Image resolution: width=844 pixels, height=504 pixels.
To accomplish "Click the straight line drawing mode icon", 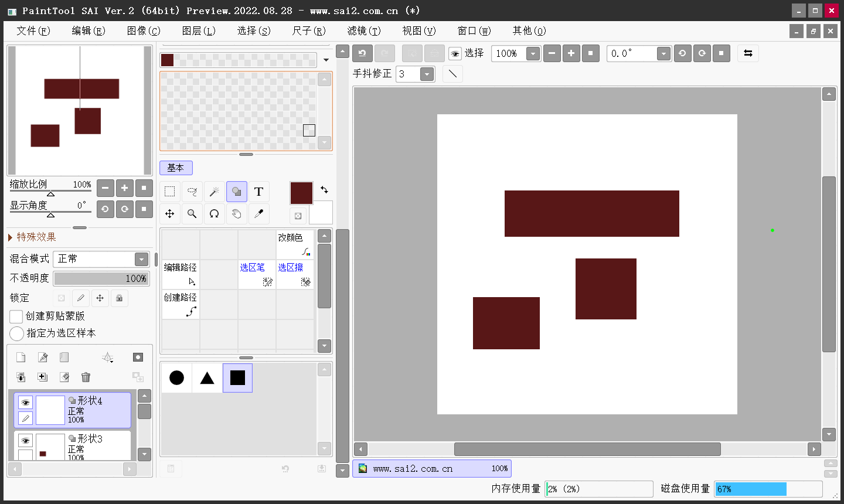I will click(452, 74).
